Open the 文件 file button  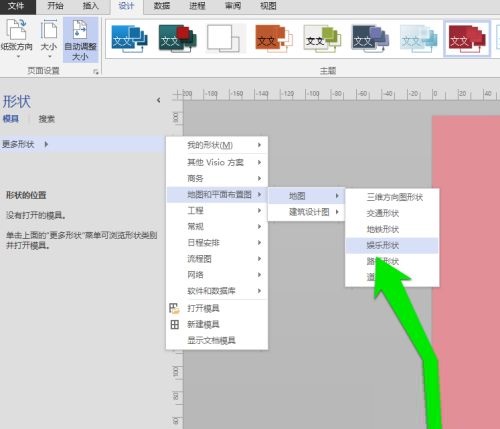tap(16, 6)
